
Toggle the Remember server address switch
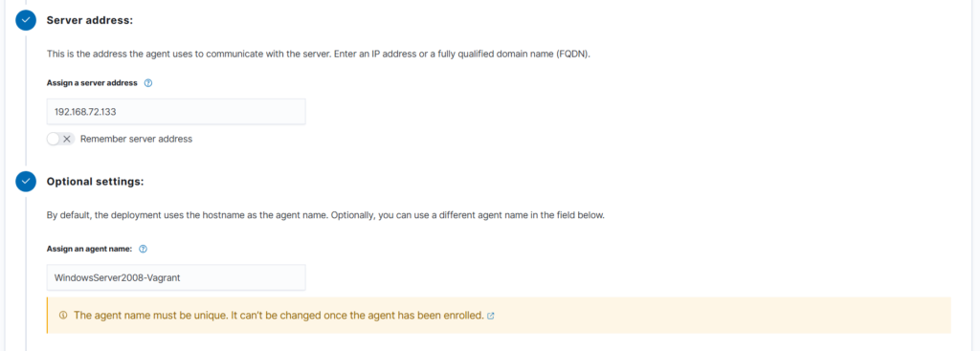[x=60, y=140]
